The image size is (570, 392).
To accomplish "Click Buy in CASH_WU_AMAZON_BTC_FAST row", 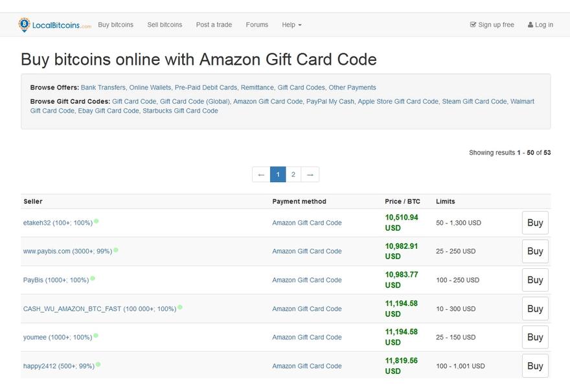I will [x=535, y=308].
